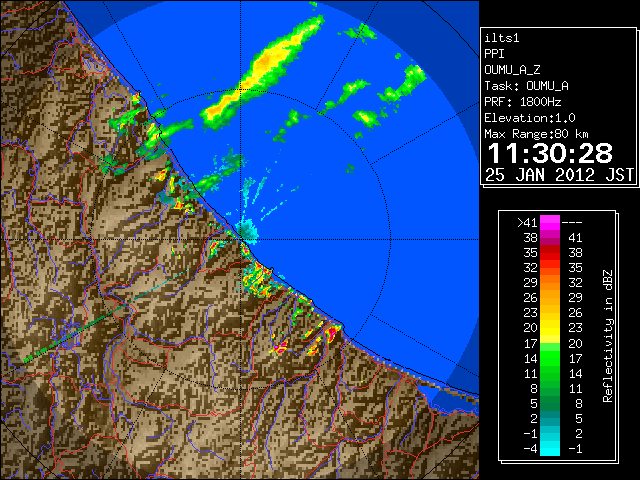The image size is (640, 480).
Task: Pick the magenta top swatch of the color scale
Action: pyautogui.click(x=550, y=223)
